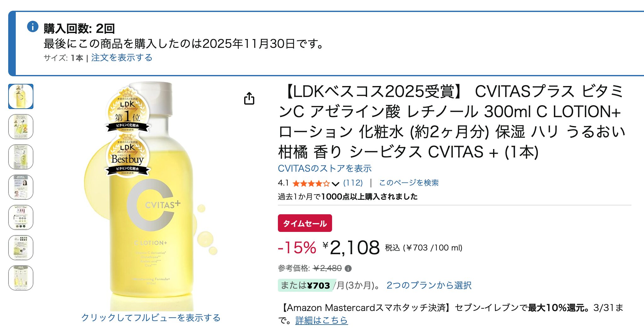Visit CVITASのストアを表示 store link
Image resolution: width=644 pixels, height=334 pixels.
(x=325, y=168)
